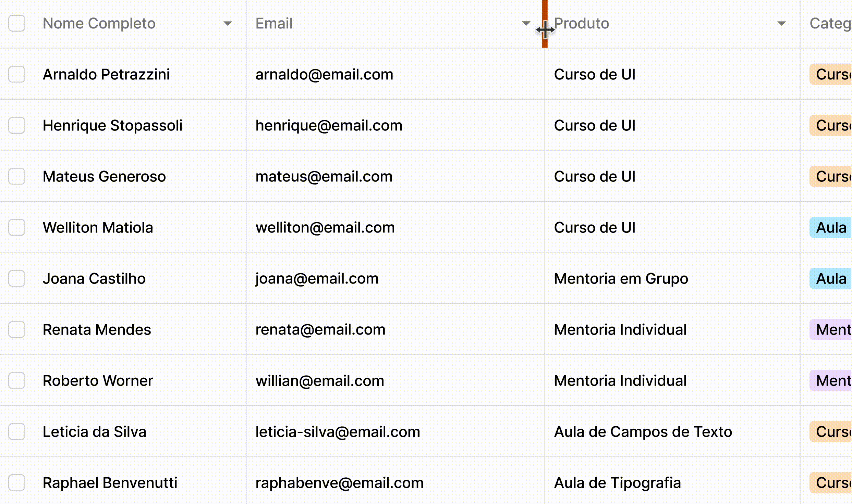
Task: Open the Nome Completo column dropdown arrow
Action: (x=228, y=24)
